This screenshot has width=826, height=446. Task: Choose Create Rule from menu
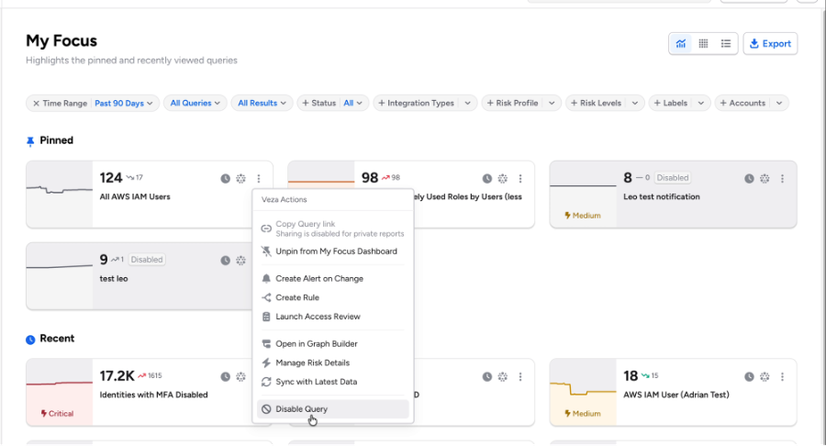(332, 298)
